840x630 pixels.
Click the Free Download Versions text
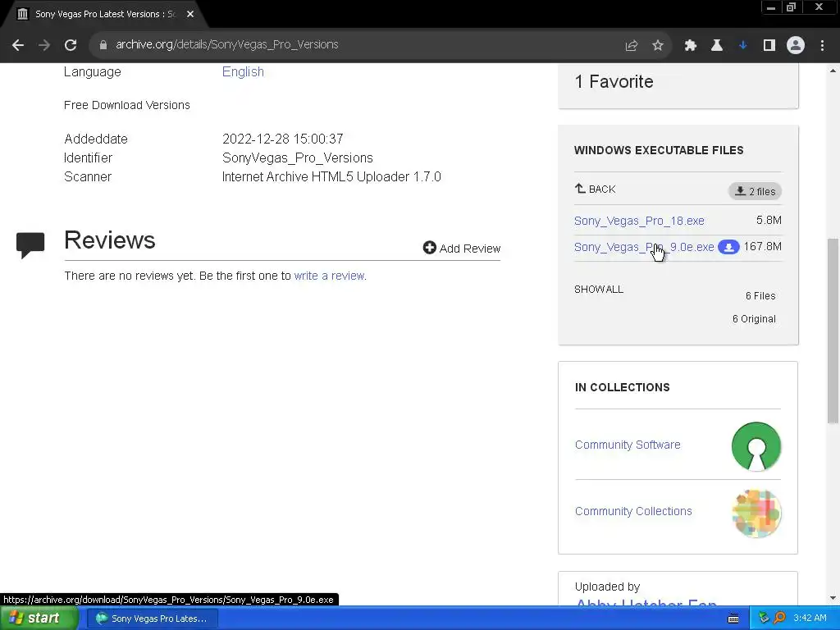pos(127,105)
